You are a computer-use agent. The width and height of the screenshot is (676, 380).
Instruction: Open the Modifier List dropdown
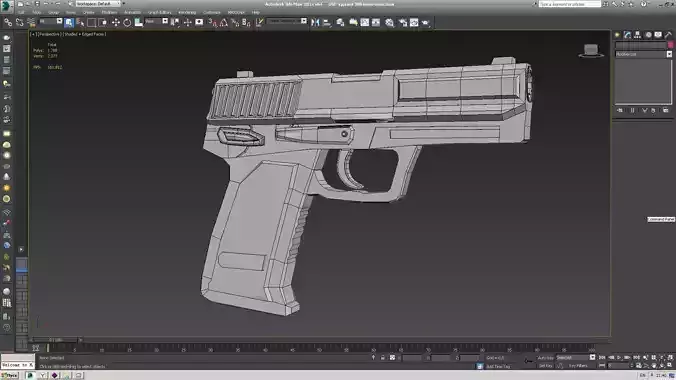[643, 54]
